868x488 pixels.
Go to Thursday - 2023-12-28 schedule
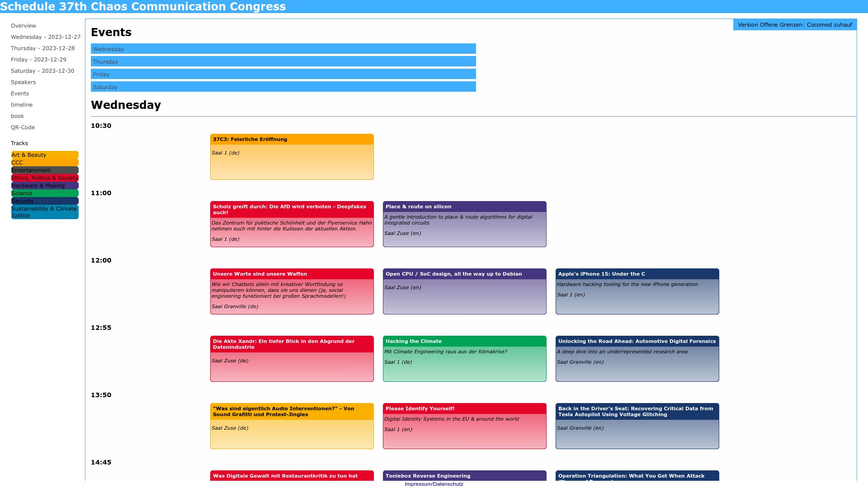[43, 48]
